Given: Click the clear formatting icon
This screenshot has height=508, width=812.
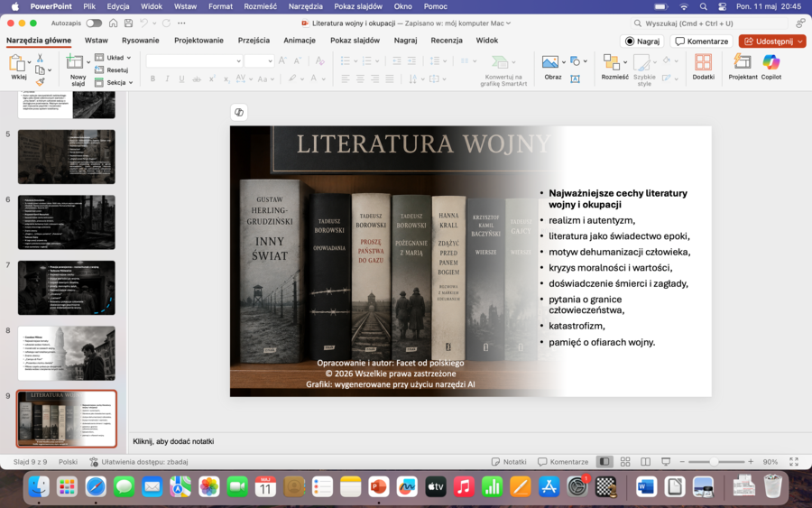Looking at the screenshot, I should (320, 61).
